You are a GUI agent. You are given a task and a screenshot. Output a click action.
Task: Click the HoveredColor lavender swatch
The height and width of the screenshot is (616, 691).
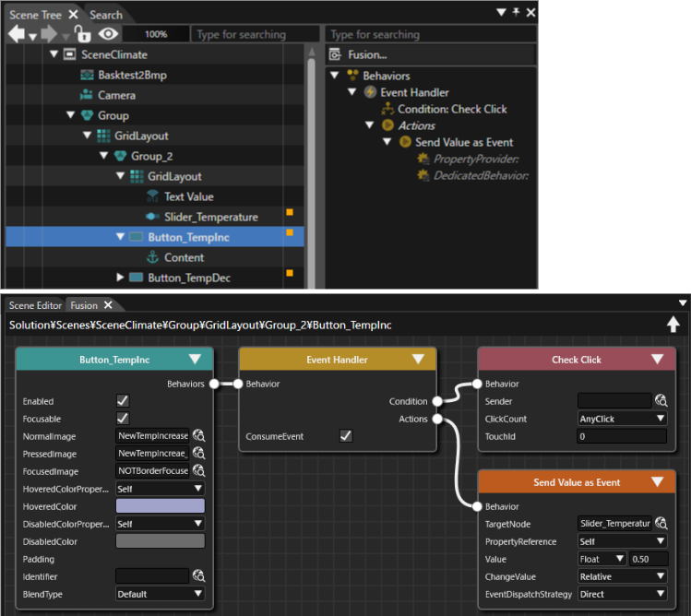[x=160, y=506]
